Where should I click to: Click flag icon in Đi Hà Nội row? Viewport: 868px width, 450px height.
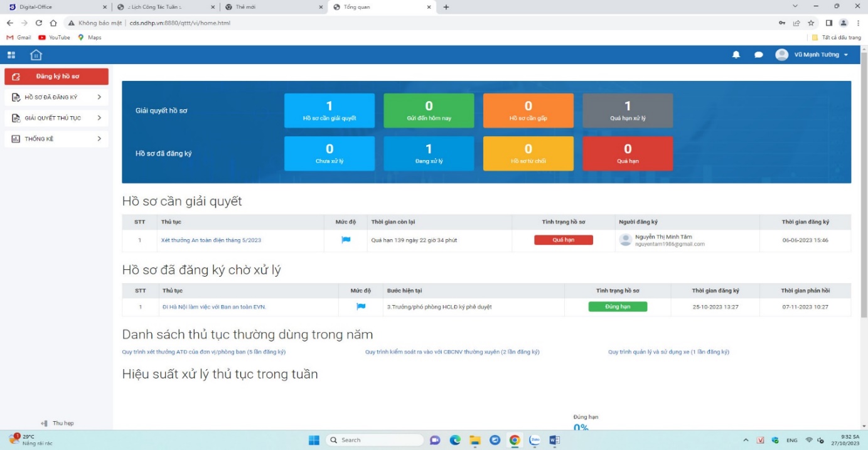tap(361, 306)
